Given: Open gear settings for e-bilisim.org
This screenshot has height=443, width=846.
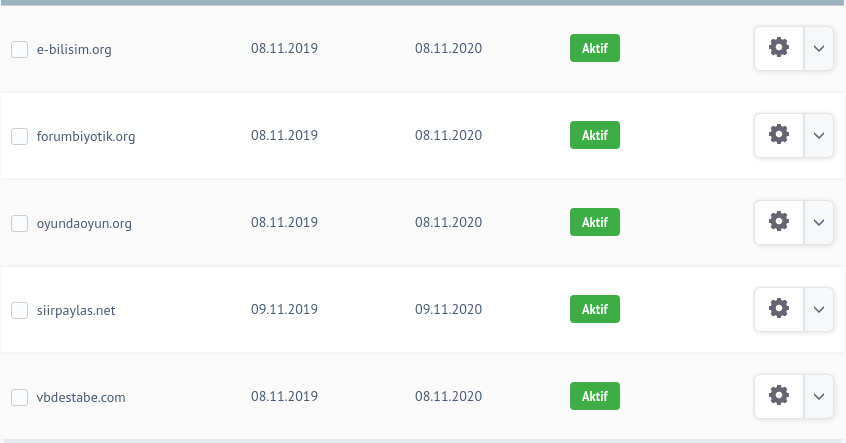Looking at the screenshot, I should (779, 49).
